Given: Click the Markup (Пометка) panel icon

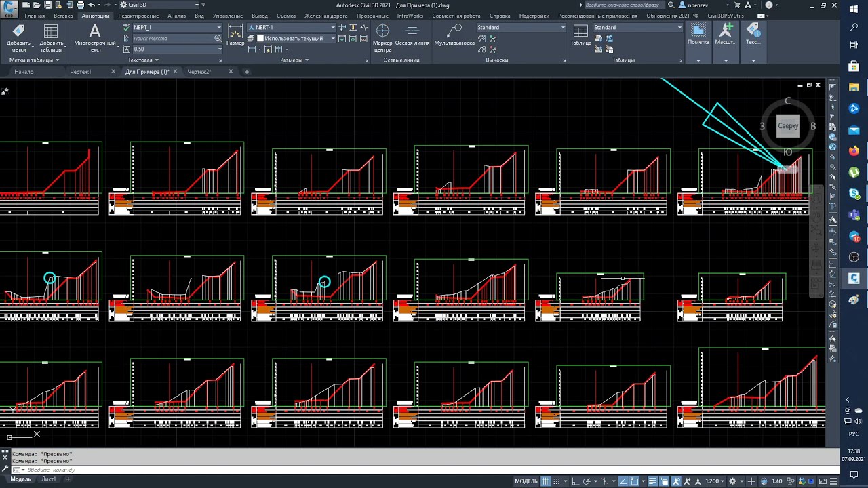Looking at the screenshot, I should click(x=698, y=30).
